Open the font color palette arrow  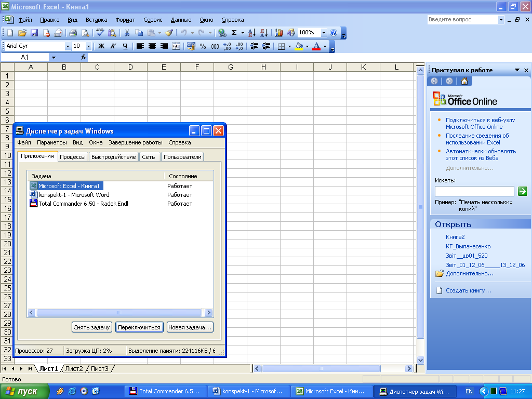[x=325, y=46]
